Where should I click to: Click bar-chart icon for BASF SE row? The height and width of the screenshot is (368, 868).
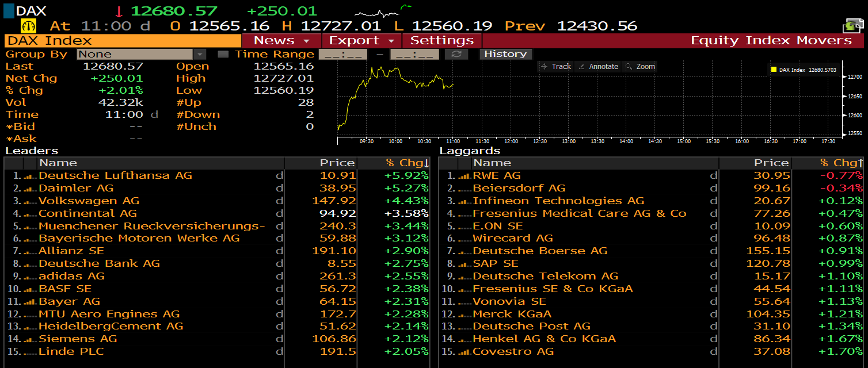[30, 289]
